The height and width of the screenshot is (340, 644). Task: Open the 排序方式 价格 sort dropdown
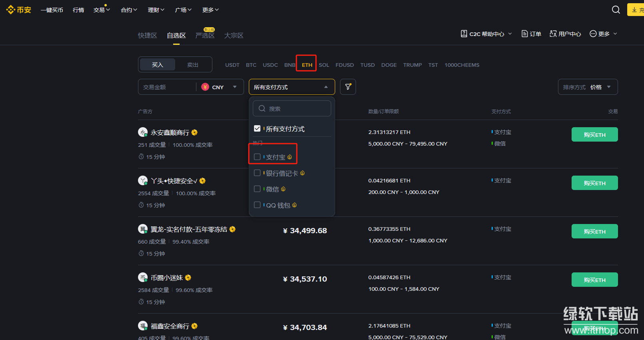(587, 87)
